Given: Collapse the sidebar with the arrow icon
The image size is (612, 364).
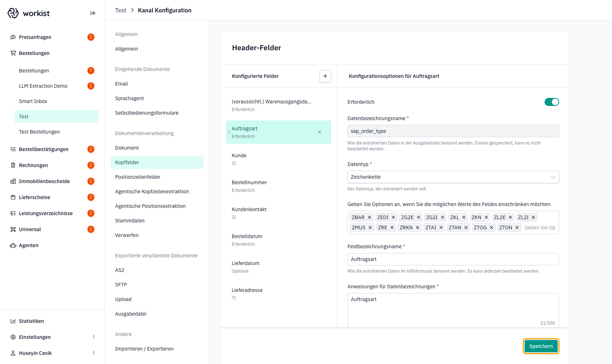Looking at the screenshot, I should click(93, 13).
